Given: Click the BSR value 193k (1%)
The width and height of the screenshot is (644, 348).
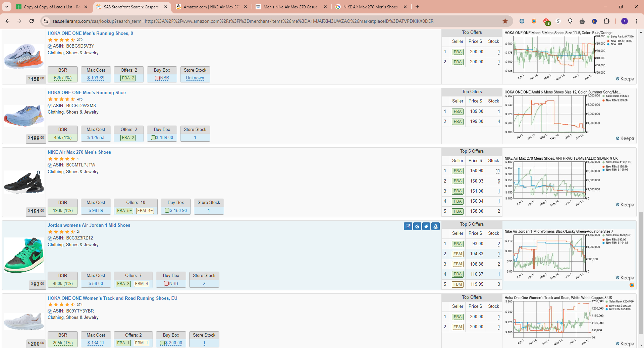Looking at the screenshot, I should pos(63,211).
